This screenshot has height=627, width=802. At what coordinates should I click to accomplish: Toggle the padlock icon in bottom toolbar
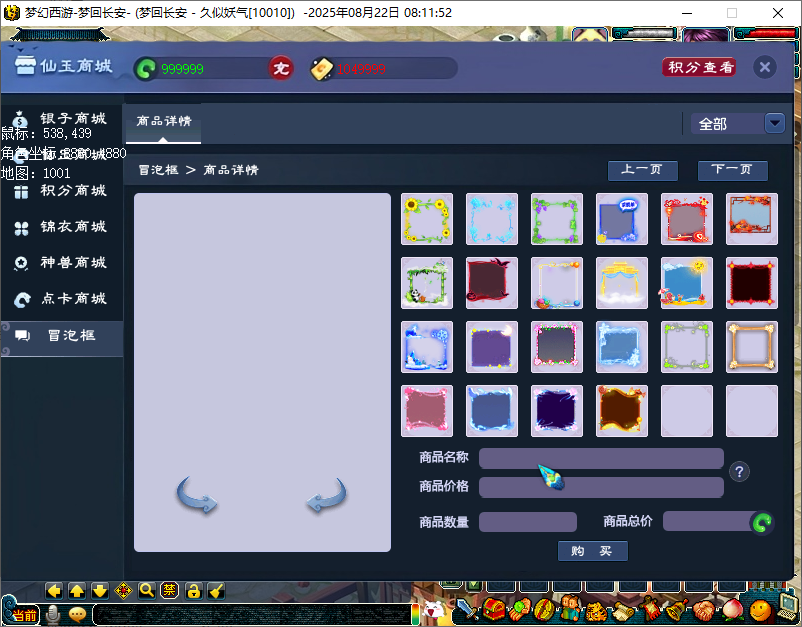pos(193,590)
